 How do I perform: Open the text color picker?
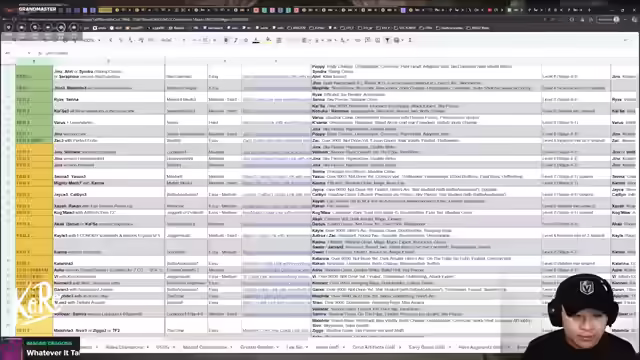coord(256,40)
